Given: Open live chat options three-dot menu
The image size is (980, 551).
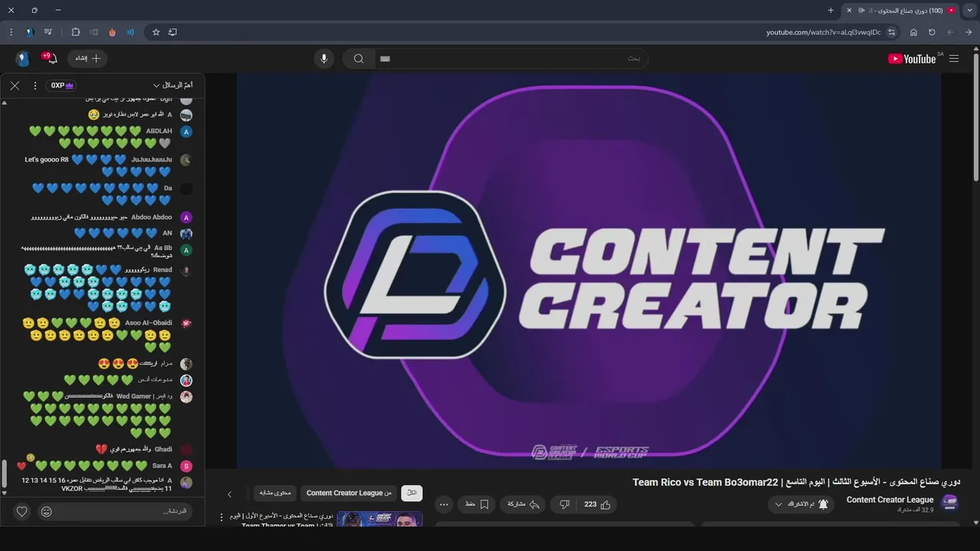Looking at the screenshot, I should tap(35, 86).
